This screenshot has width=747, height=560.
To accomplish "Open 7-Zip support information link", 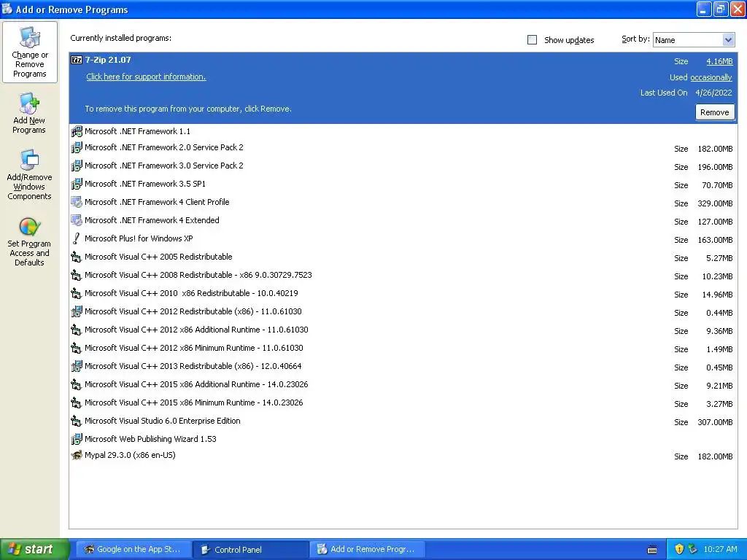I will 146,77.
